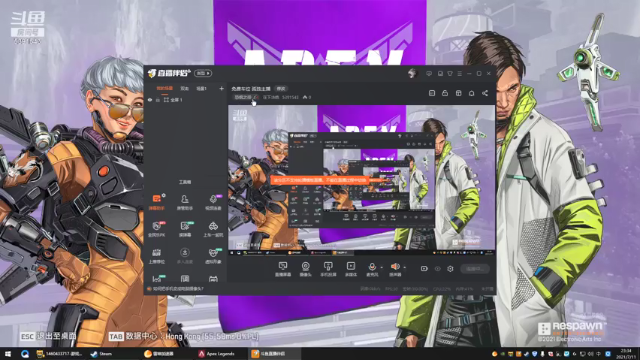Open Windows Start menu
640x360 pixels.
point(8,354)
